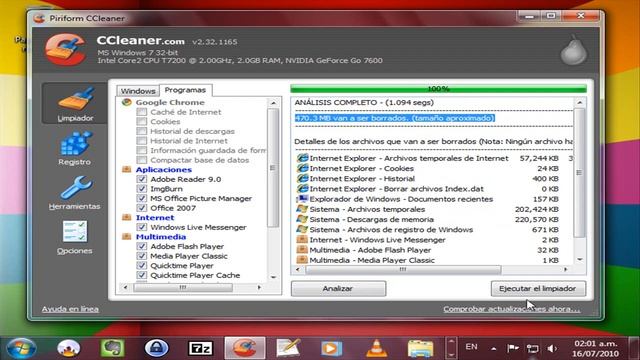The image size is (640, 360).
Task: Click the Multimedia group icon in tree
Action: click(127, 237)
